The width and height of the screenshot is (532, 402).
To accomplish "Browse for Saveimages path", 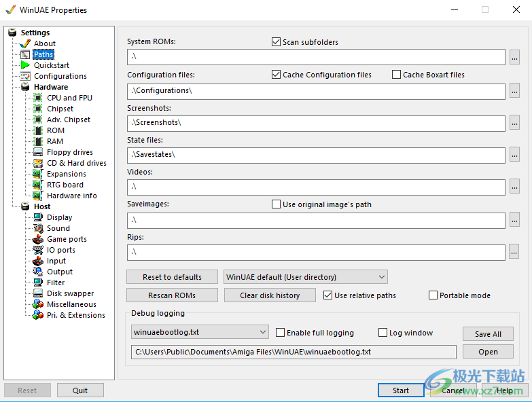I will coord(515,219).
